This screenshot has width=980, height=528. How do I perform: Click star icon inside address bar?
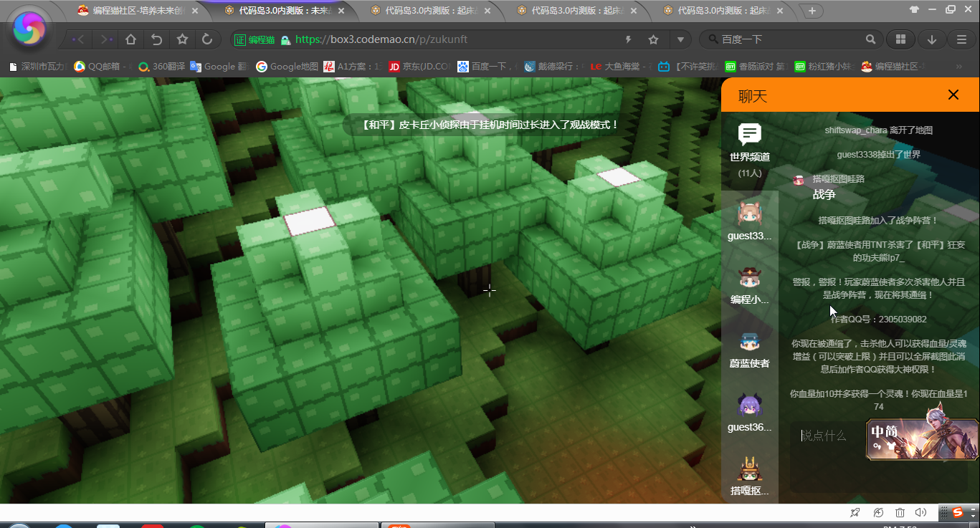[653, 40]
